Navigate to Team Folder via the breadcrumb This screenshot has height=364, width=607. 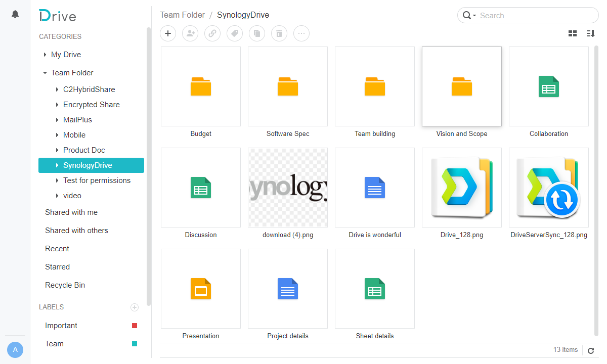click(182, 15)
